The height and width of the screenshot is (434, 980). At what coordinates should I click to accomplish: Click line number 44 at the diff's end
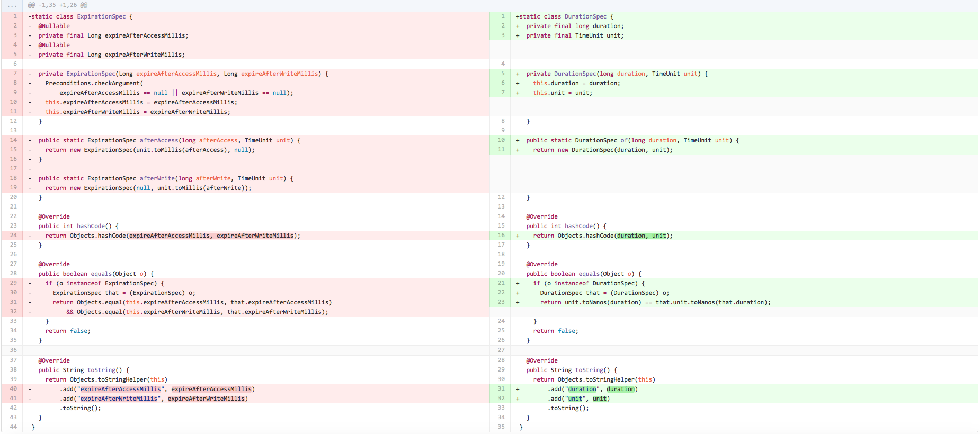click(13, 427)
